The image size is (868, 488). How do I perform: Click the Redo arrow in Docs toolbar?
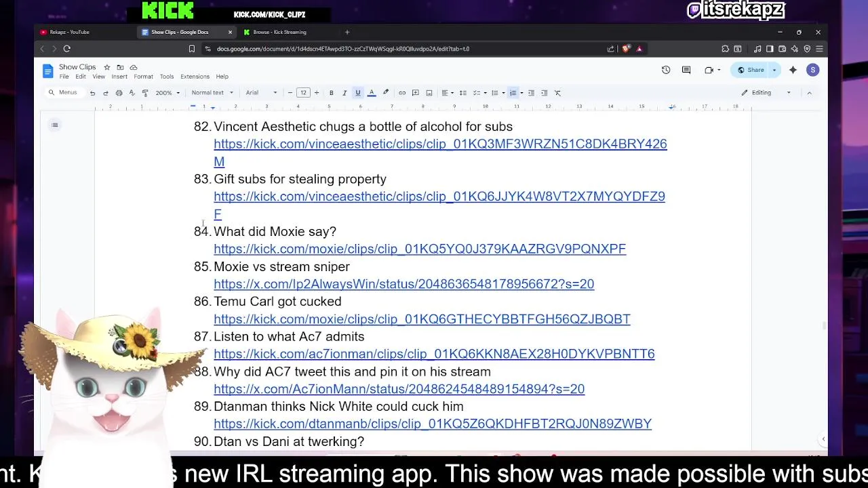point(105,93)
